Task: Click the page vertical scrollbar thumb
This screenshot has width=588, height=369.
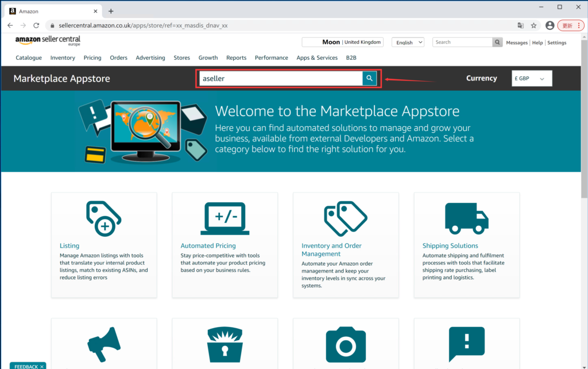Action: pyautogui.click(x=584, y=118)
